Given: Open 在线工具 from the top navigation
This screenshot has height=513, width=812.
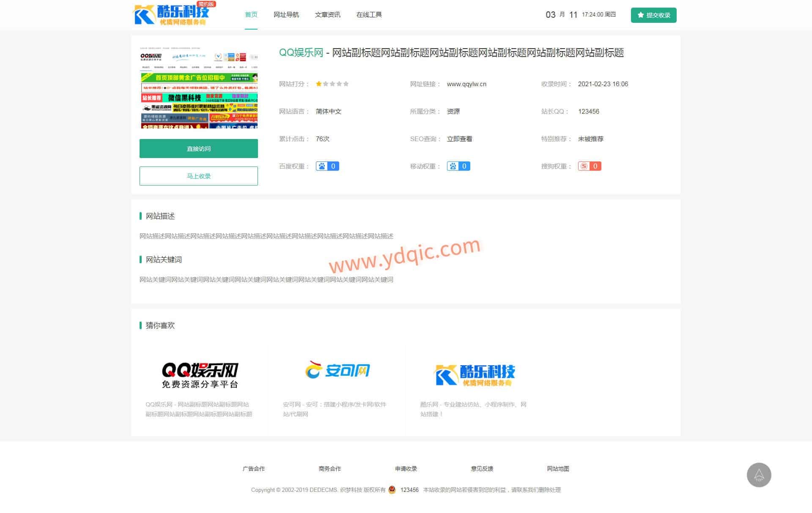Looking at the screenshot, I should [x=369, y=15].
